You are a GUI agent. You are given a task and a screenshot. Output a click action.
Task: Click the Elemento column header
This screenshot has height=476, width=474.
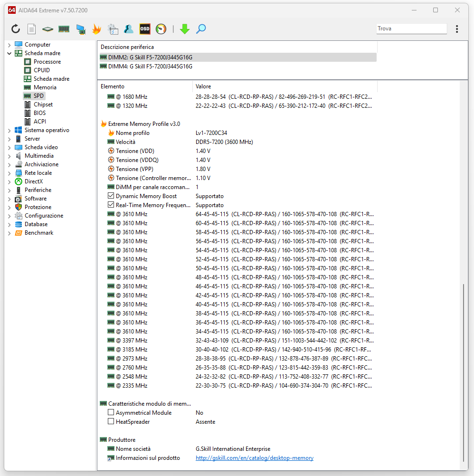pos(145,86)
